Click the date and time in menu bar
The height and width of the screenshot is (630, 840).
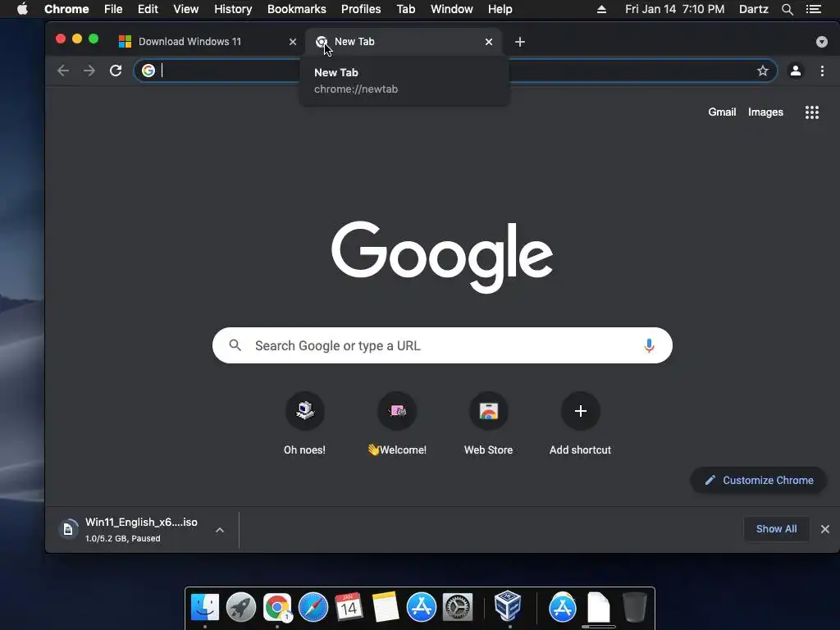(674, 9)
